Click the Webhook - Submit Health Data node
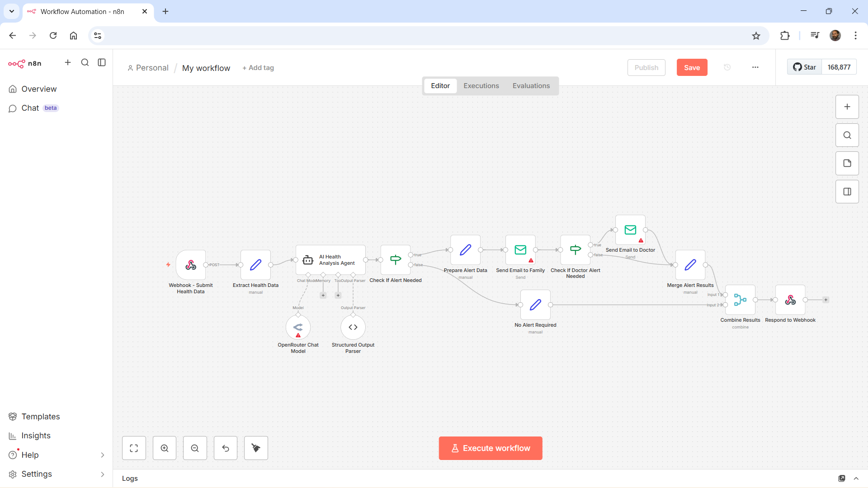The image size is (868, 488). coord(190,265)
